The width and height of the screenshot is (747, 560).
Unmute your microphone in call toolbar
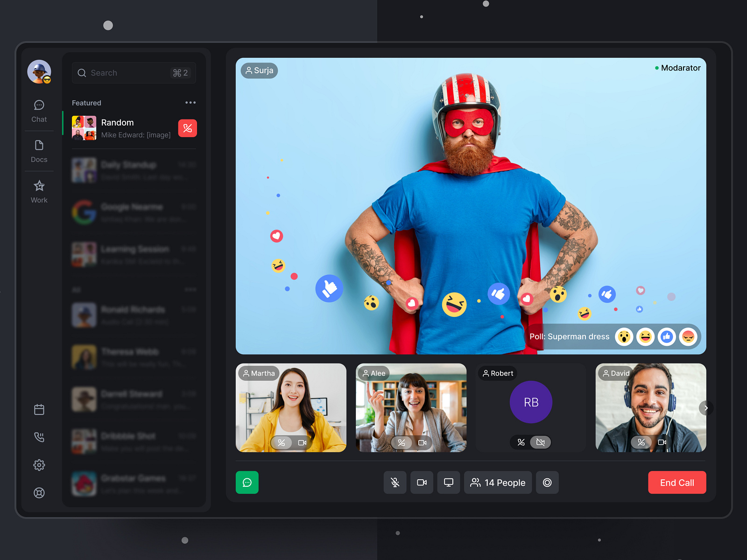(395, 483)
